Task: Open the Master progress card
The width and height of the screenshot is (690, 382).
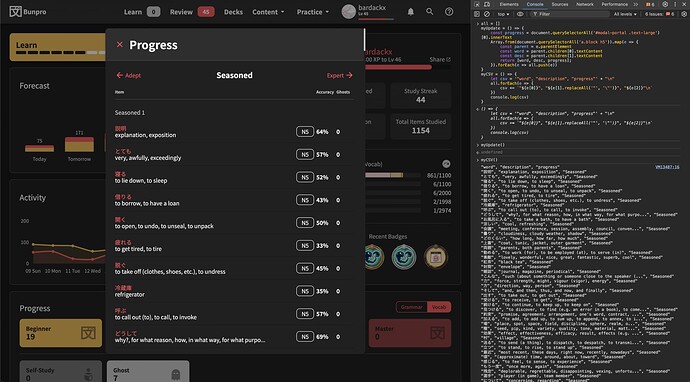Action: point(410,333)
